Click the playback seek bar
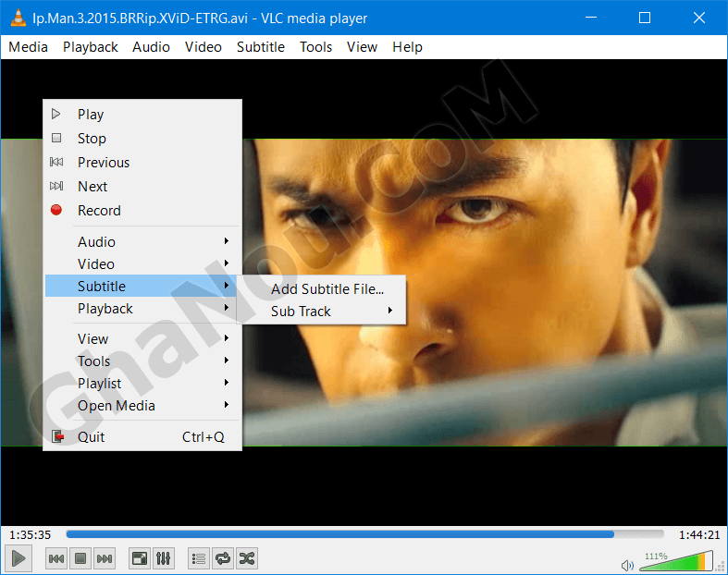728x575 pixels. click(x=365, y=534)
